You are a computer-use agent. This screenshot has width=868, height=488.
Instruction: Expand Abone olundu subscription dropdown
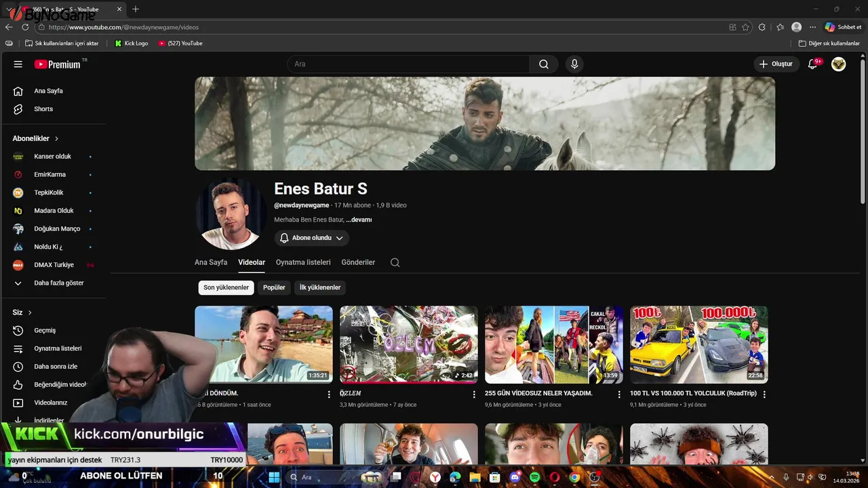[312, 238]
